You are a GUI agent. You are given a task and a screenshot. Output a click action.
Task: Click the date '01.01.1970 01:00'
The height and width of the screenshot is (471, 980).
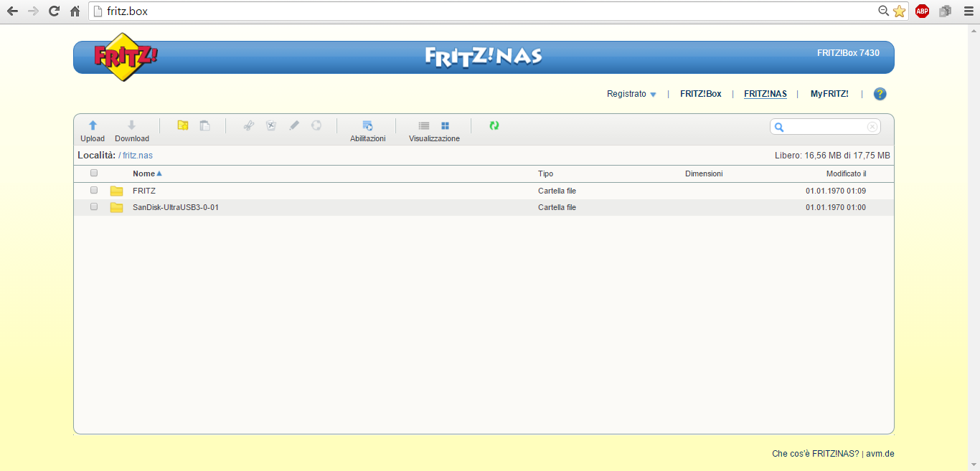coord(836,207)
